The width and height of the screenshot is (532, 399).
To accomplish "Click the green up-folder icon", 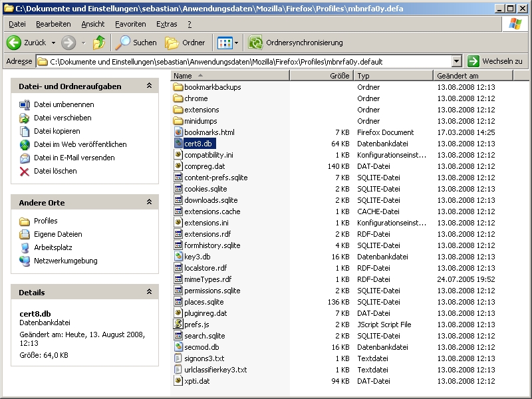I will pos(99,43).
